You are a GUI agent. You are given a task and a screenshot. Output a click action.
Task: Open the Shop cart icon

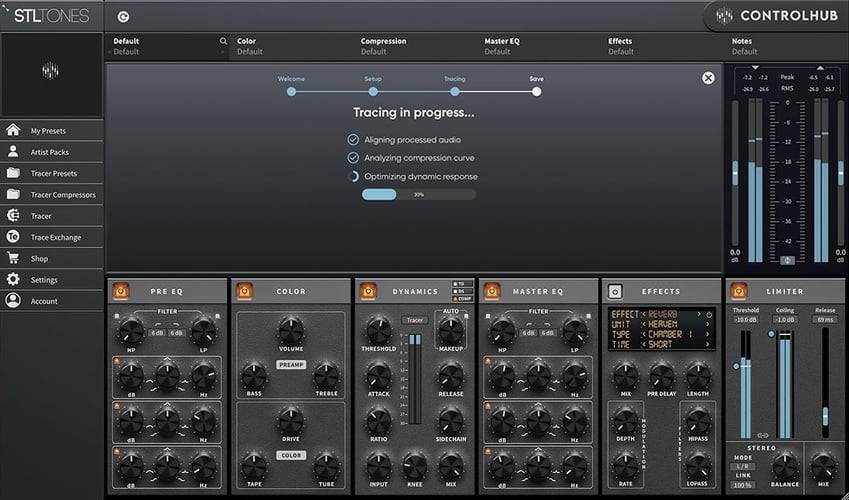click(x=13, y=258)
